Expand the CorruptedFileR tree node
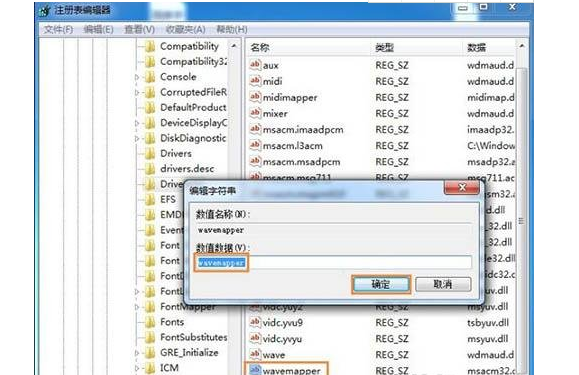Image resolution: width=579 pixels, height=375 pixels. (x=137, y=93)
